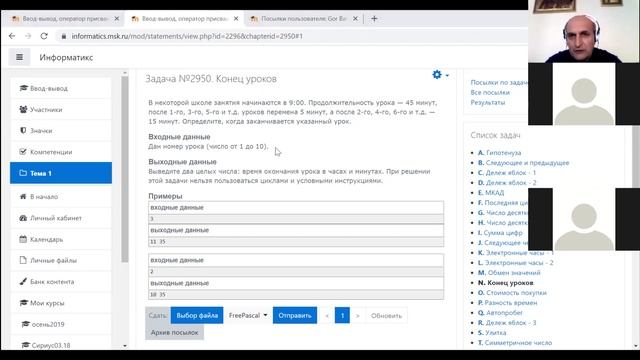Click the browser forward arrow

coord(28,36)
